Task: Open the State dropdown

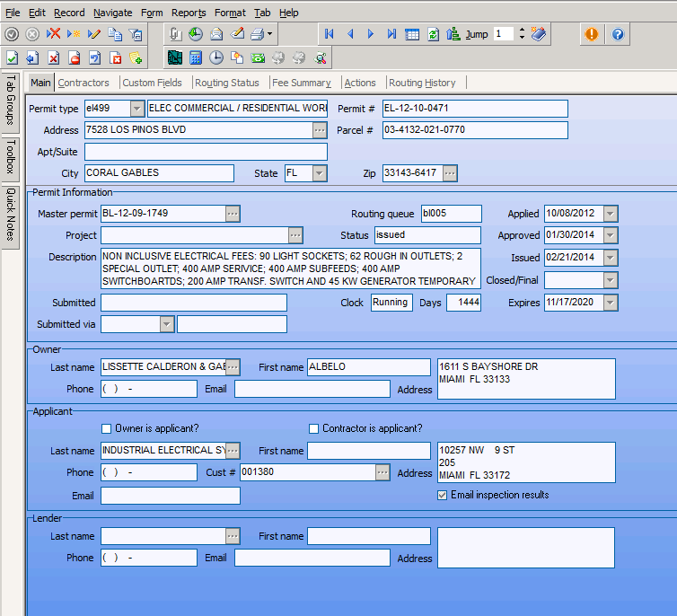Action: pos(319,173)
